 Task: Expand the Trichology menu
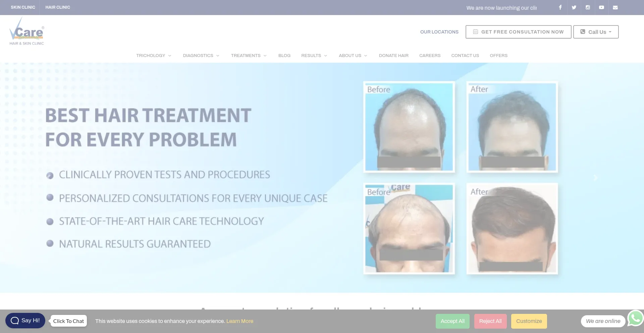point(154,56)
